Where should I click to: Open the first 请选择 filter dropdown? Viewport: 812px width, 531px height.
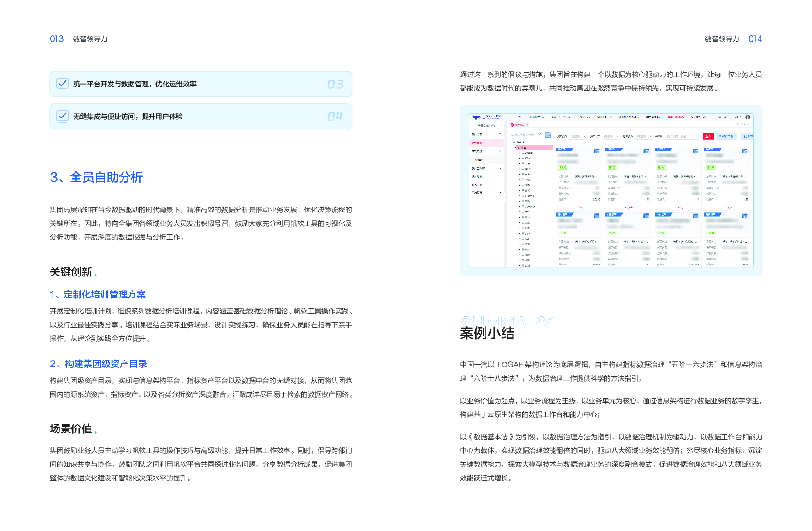[x=578, y=136]
